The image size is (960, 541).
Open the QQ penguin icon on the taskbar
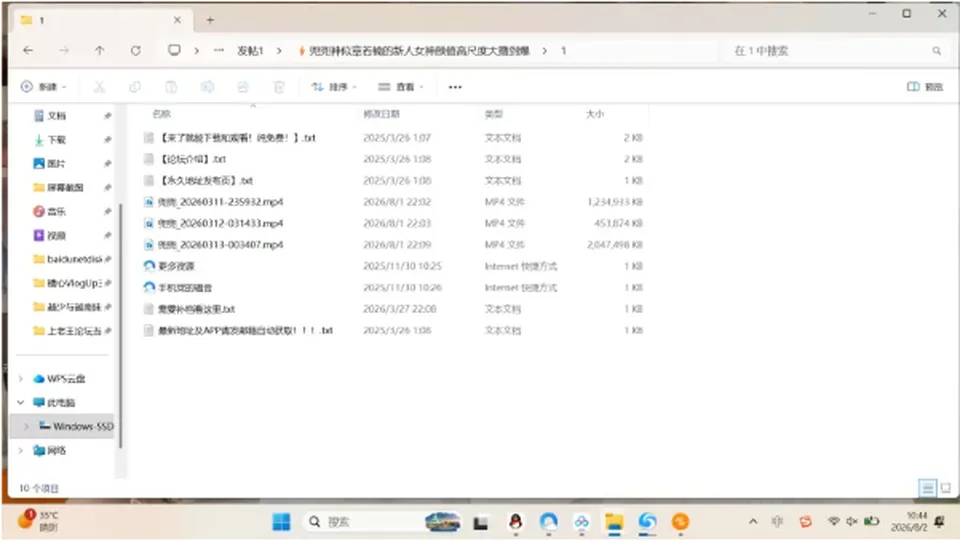516,522
